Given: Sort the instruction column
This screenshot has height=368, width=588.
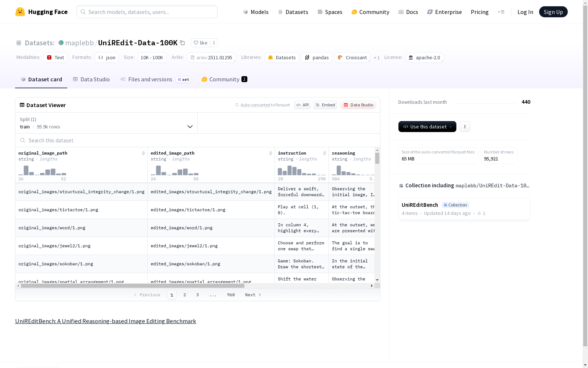Looking at the screenshot, I should click(325, 153).
